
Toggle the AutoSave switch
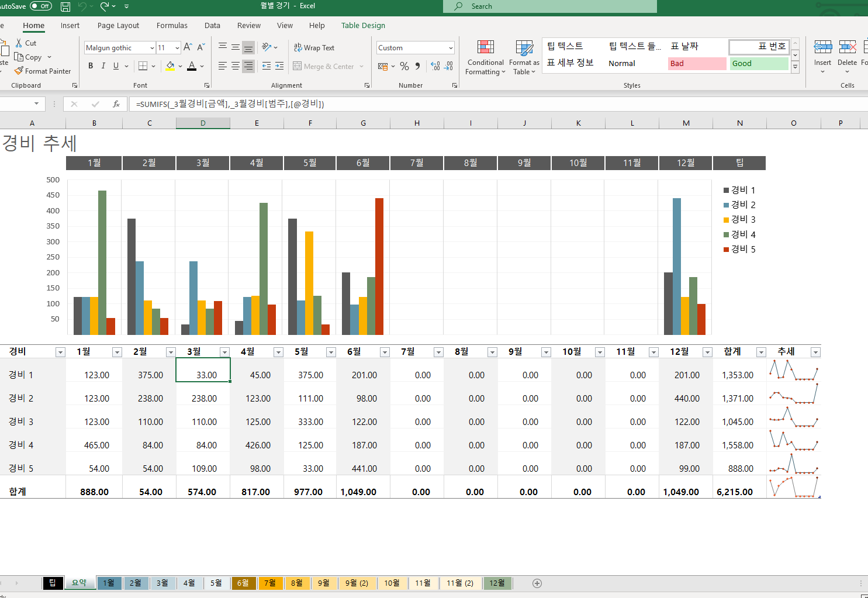click(41, 6)
